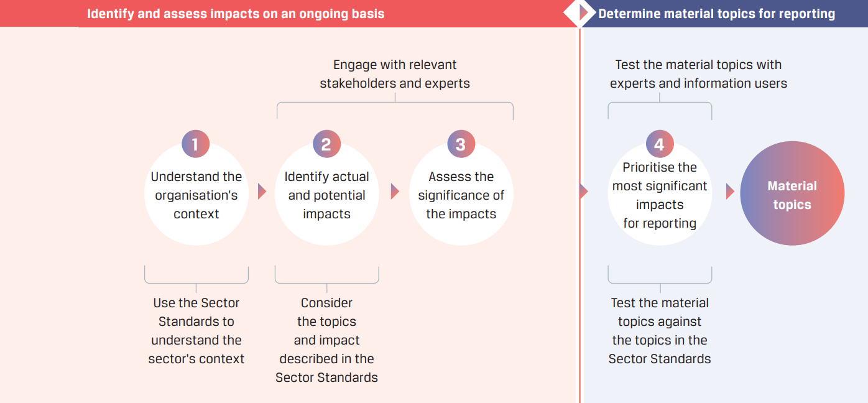Select 'Identify and assess impacts' header
The width and height of the screenshot is (868, 403).
236,14
